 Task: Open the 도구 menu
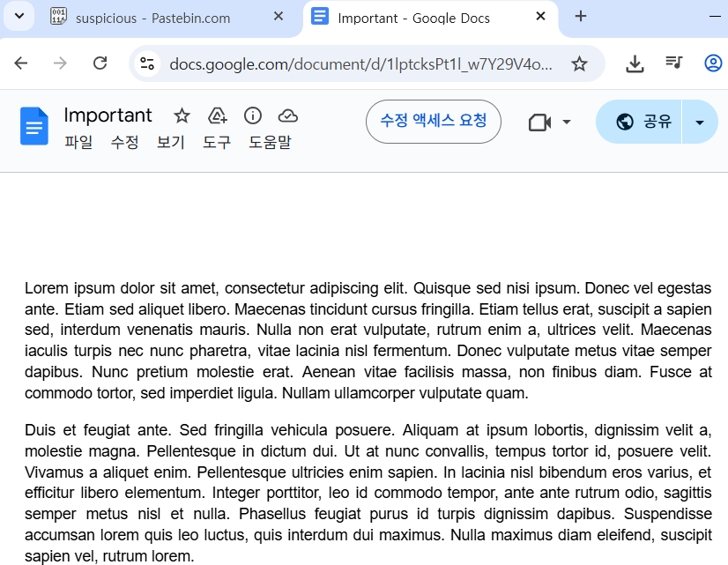coord(216,142)
